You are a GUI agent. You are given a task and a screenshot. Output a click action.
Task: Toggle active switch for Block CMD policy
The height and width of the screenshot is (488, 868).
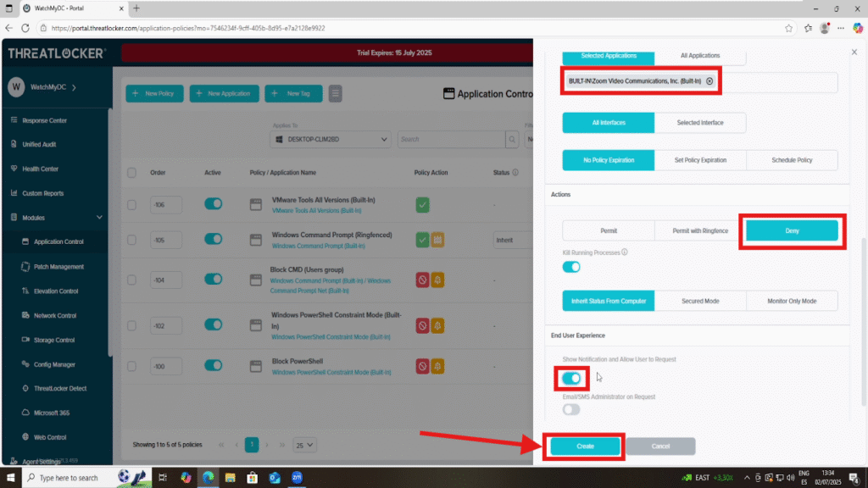[x=213, y=280]
